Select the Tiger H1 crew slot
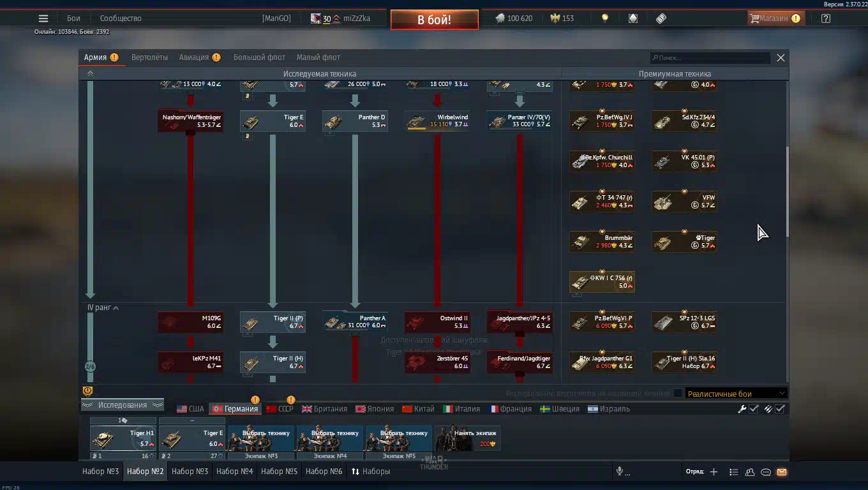Image resolution: width=868 pixels, height=490 pixels. (123, 439)
